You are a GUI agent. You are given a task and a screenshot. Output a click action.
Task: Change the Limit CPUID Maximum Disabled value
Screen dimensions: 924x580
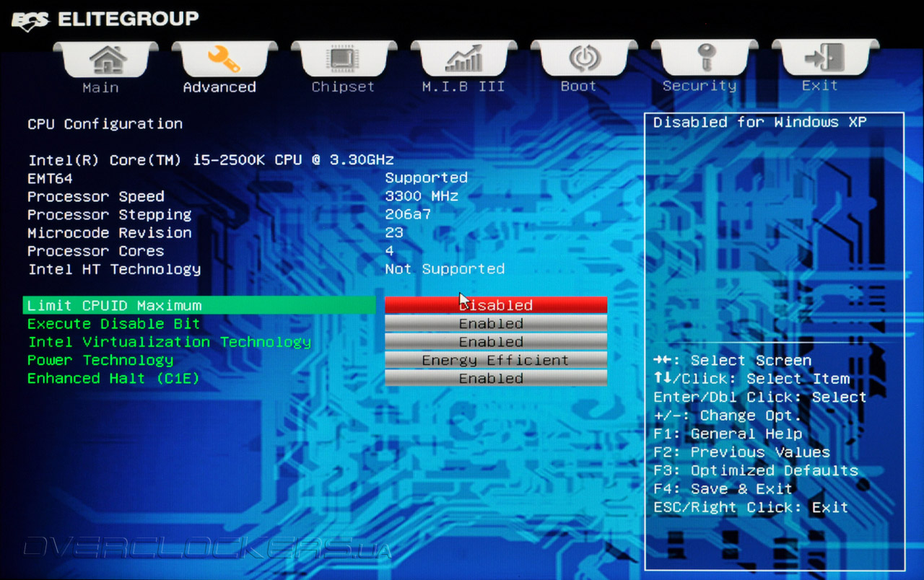(496, 305)
